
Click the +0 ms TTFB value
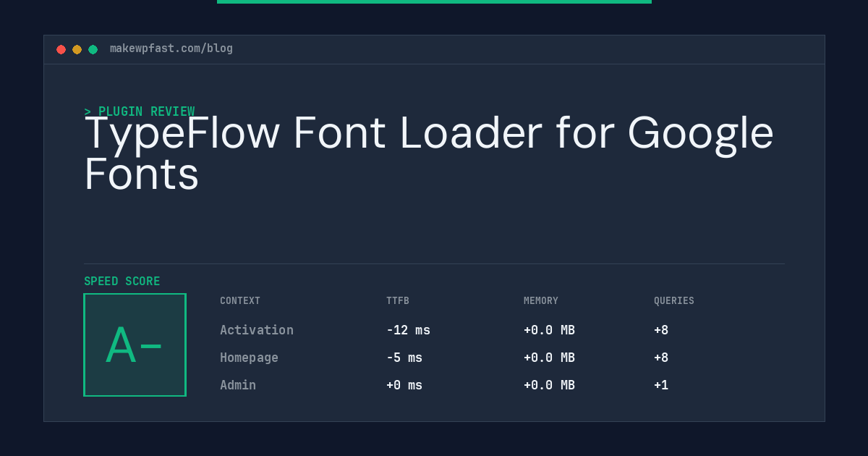(404, 385)
